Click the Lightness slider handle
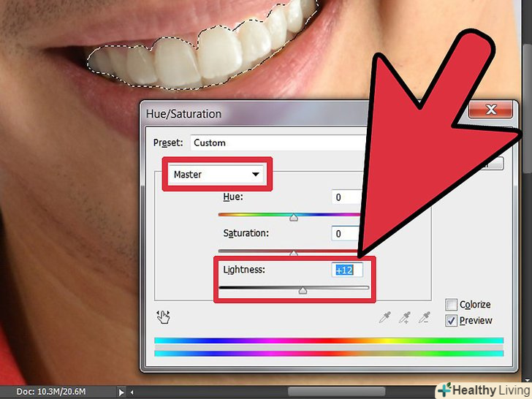 click(x=303, y=290)
